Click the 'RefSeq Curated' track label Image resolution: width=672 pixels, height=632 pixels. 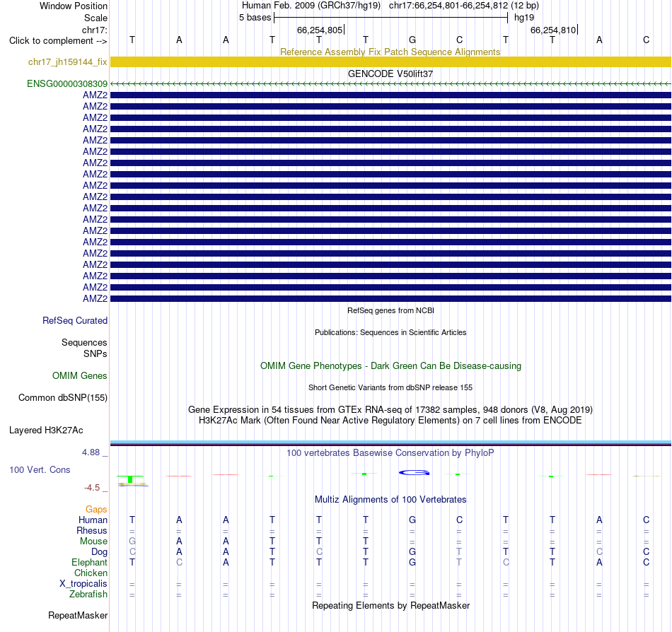[75, 320]
